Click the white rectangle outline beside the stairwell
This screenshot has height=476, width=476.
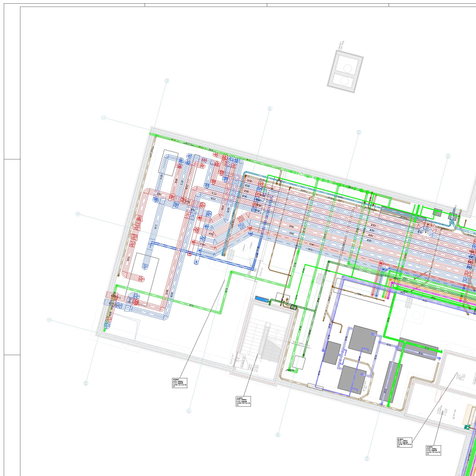[299, 363]
